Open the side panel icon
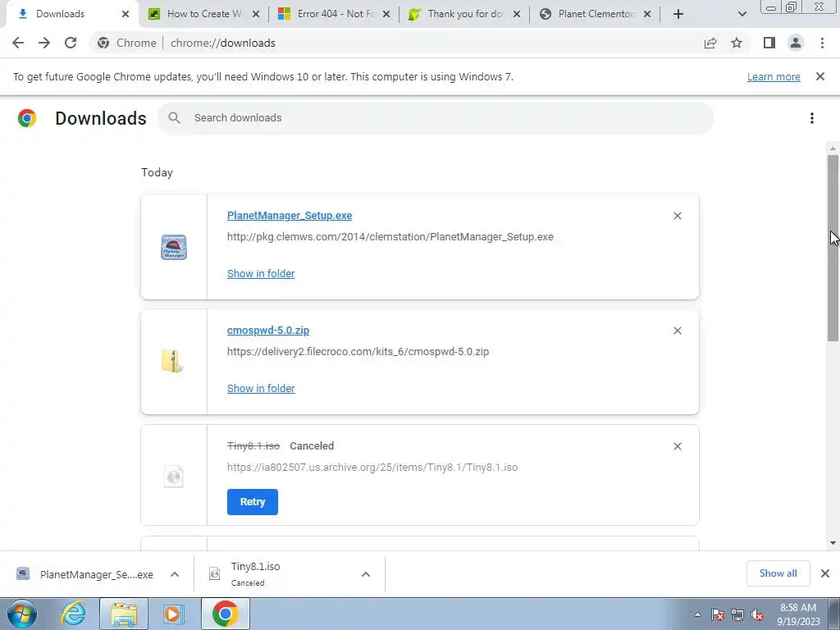This screenshot has width=840, height=630. (769, 43)
